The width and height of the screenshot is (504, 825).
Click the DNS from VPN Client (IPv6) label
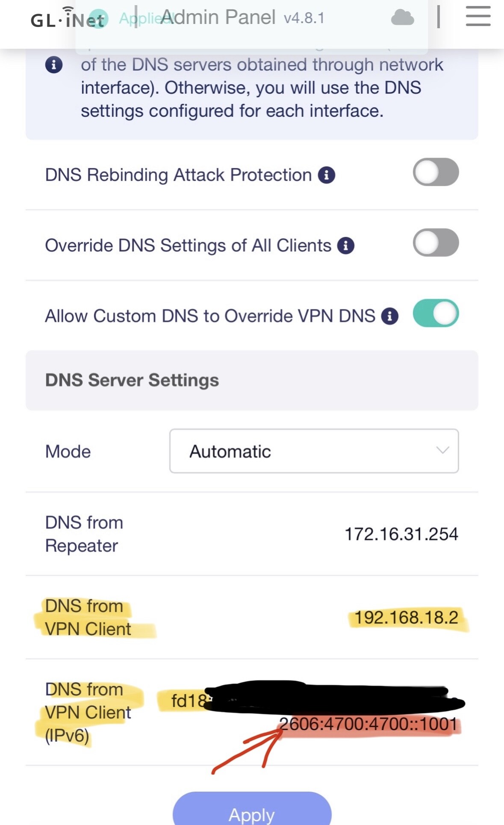pos(88,713)
